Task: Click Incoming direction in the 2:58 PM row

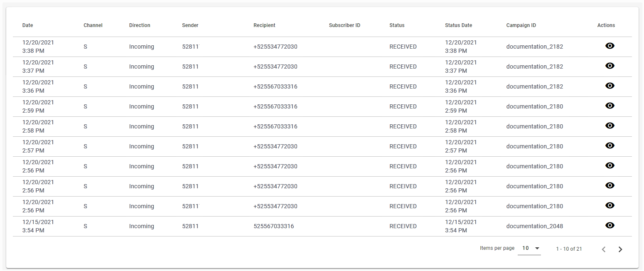Action: click(142, 126)
